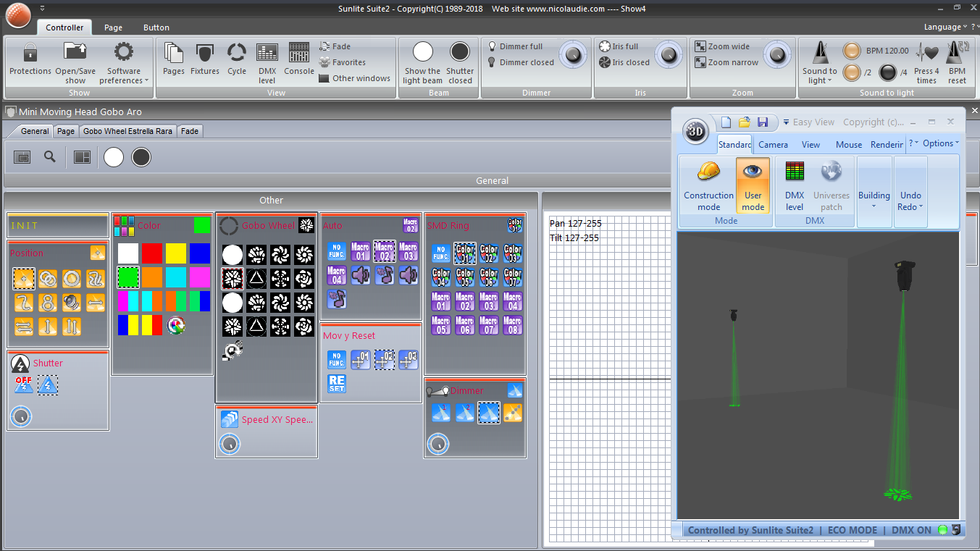Click the search magnifier in the General toolbar
The height and width of the screenshot is (551, 980).
(x=50, y=156)
